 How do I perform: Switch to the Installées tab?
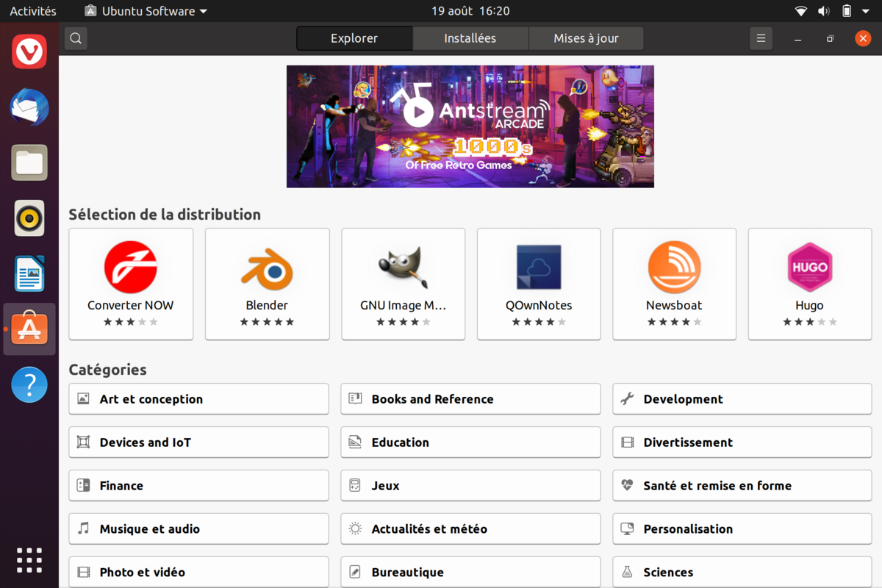[x=470, y=38]
